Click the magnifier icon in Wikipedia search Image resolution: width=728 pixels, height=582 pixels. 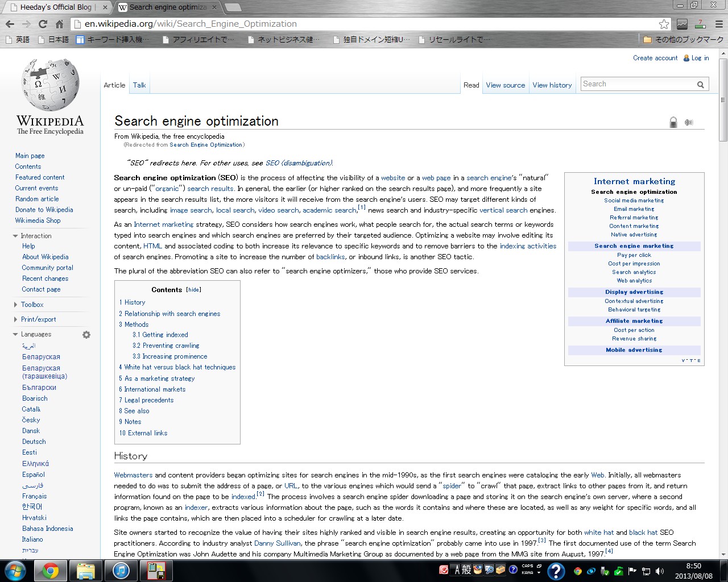(701, 85)
